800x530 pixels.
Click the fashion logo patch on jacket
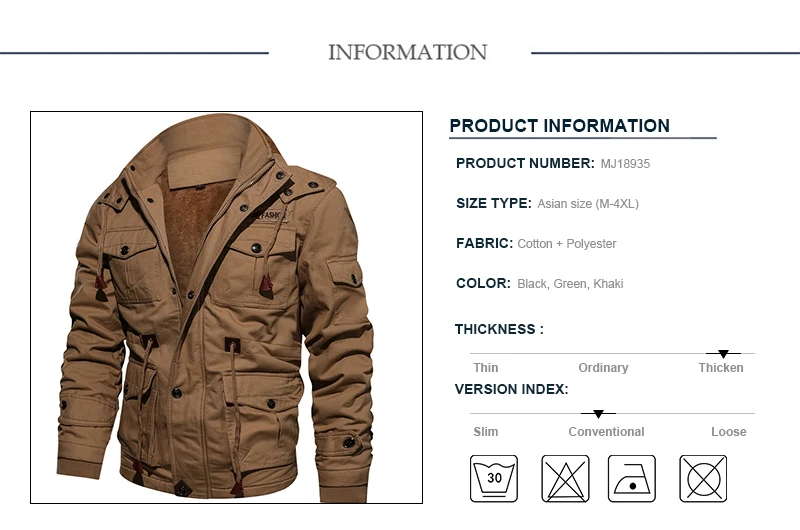coord(272,215)
